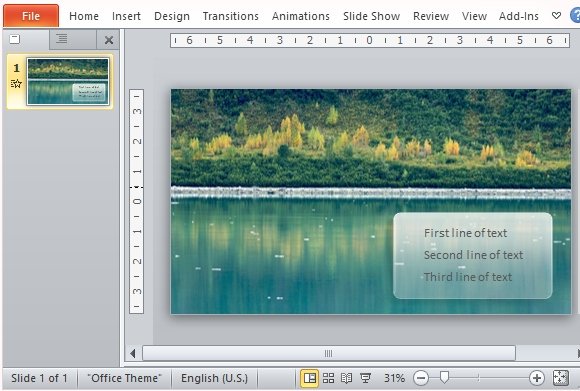Close the slides pane with X
The image size is (580, 391).
[109, 40]
